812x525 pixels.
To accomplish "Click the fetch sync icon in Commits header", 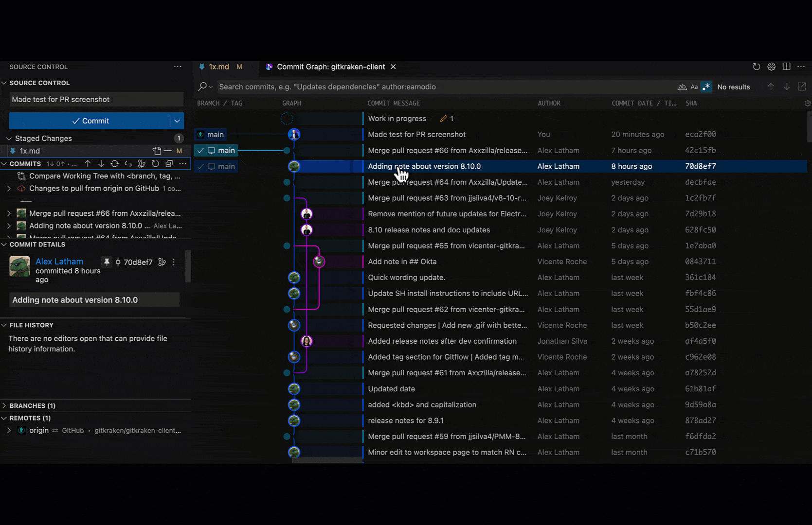I will [115, 164].
